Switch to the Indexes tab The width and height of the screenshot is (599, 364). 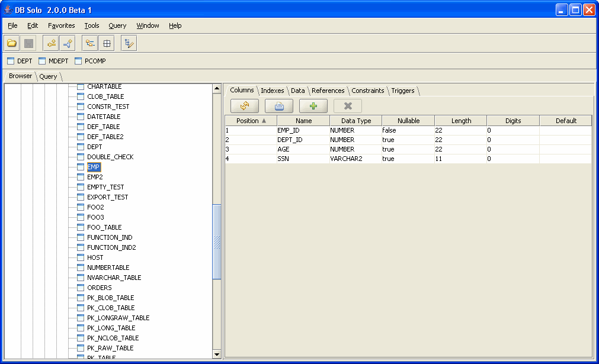(273, 91)
